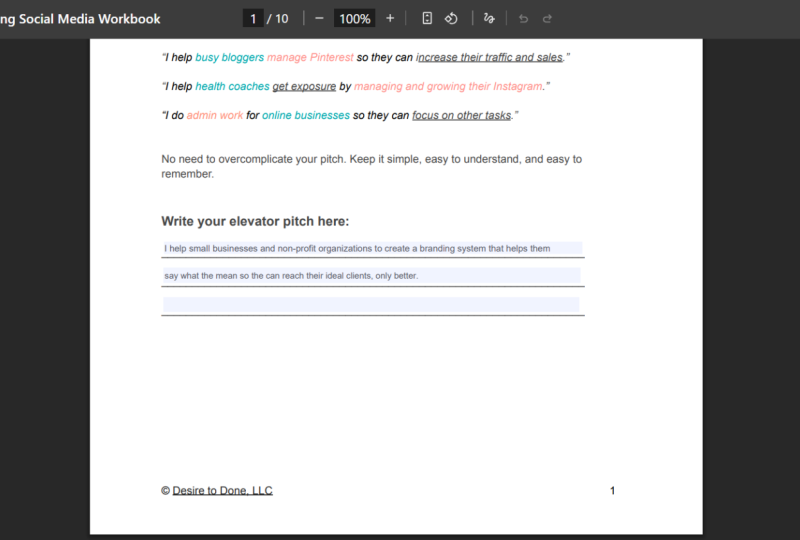Click the "No need to overcomplicate" paragraph
The image size is (800, 540).
371,166
